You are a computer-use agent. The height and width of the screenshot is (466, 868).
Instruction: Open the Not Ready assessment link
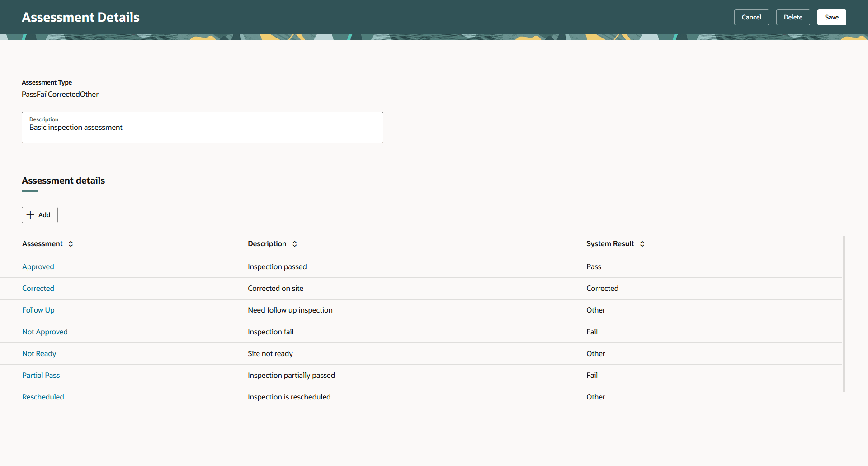point(39,354)
